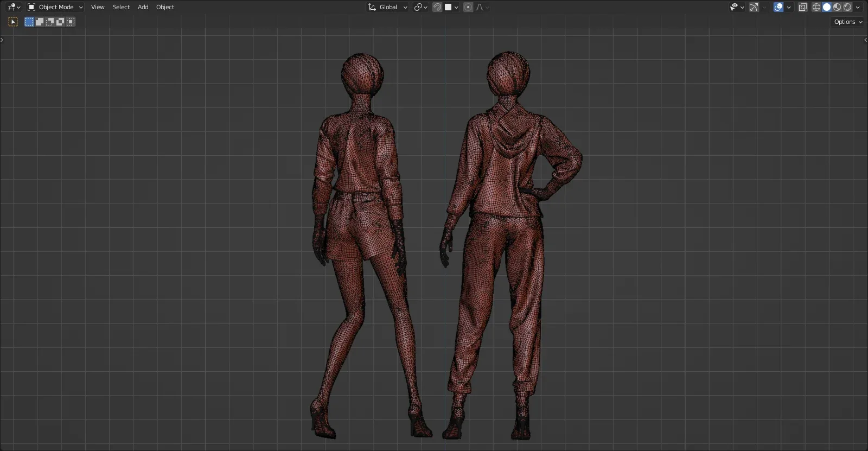Switch to rendered viewport shading
The image size is (868, 451).
(847, 7)
